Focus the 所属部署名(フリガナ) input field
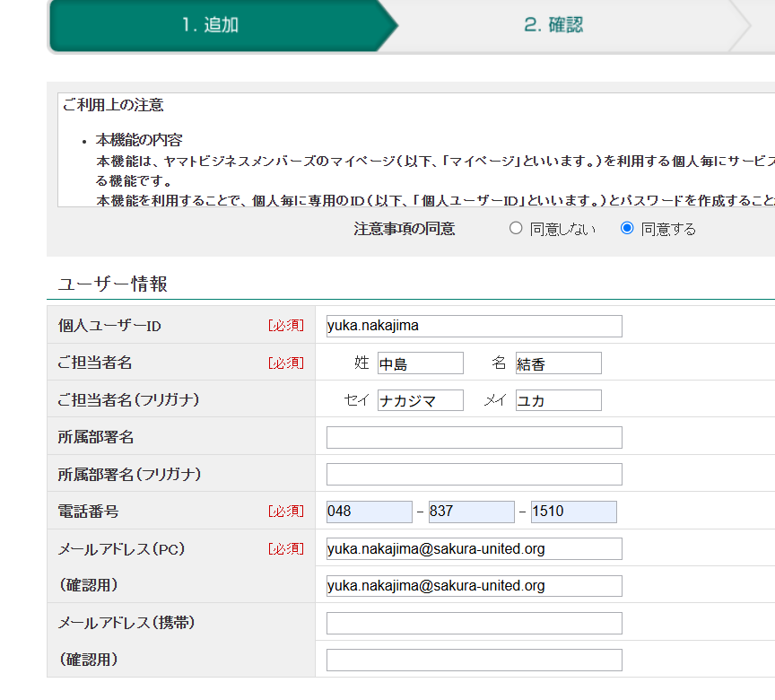The width and height of the screenshot is (775, 700). (x=474, y=474)
